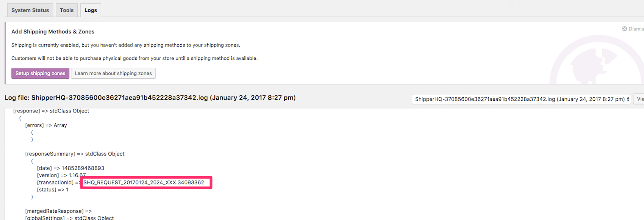Click the [status] => 1 log entry
Image resolution: width=644 pixels, height=220 pixels.
[53, 190]
